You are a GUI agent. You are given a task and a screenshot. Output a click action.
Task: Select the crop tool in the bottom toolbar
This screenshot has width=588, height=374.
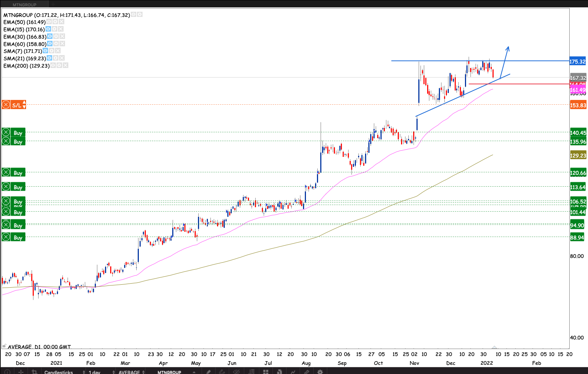pos(35,372)
